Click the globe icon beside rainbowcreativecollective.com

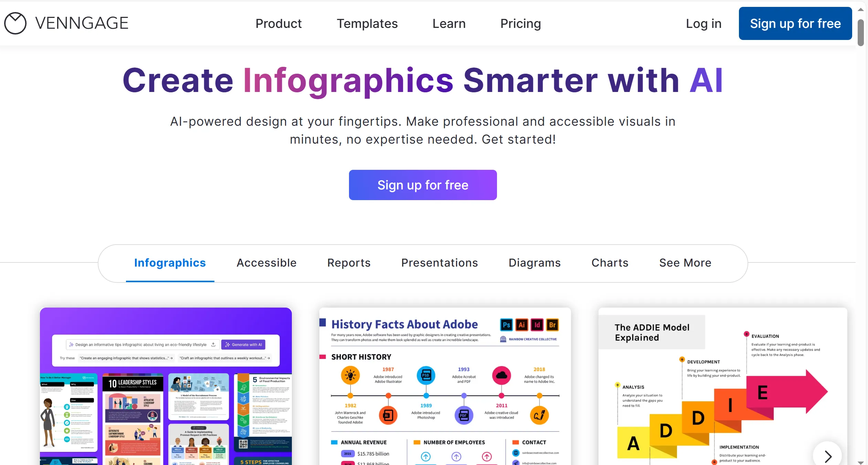pos(516,453)
